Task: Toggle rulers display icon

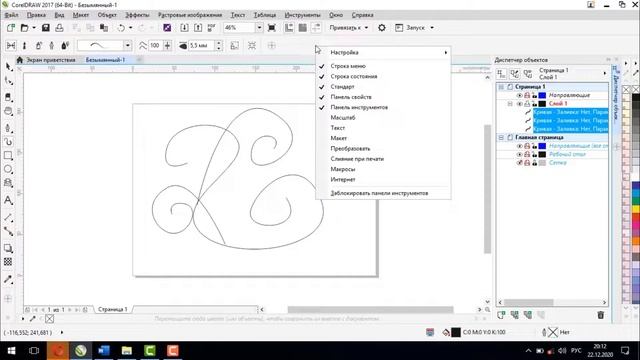Action: tap(289, 28)
